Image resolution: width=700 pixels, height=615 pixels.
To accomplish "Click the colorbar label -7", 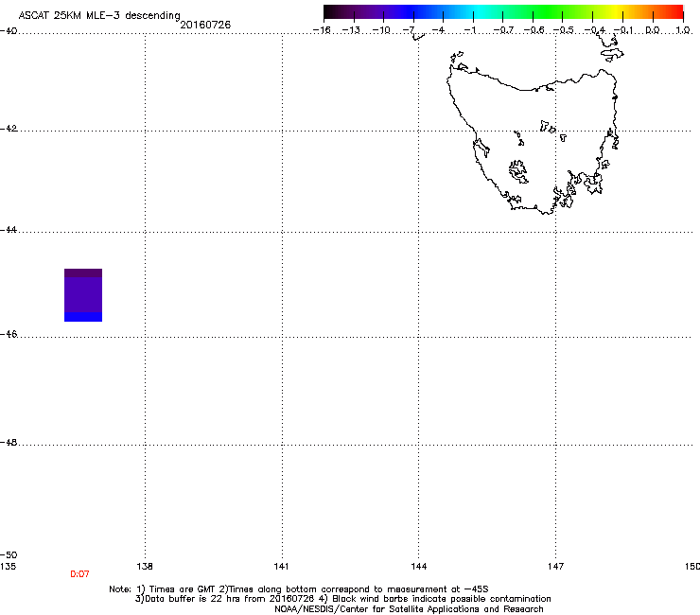I will (409, 30).
